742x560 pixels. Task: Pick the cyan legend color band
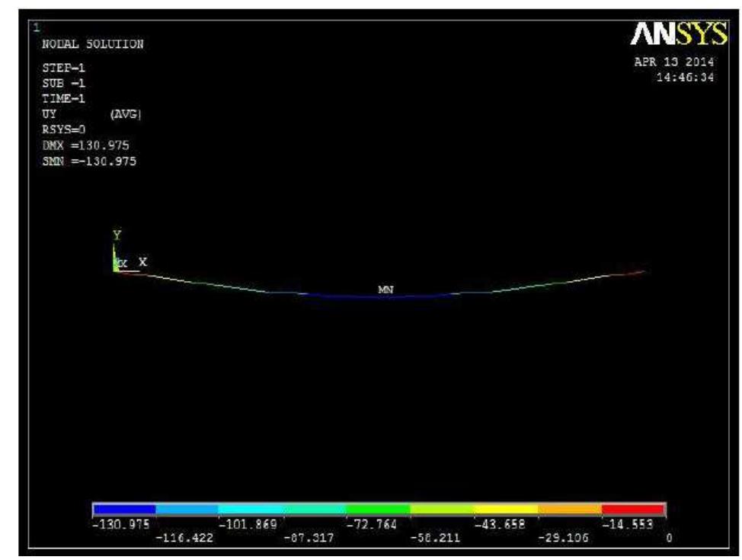pyautogui.click(x=251, y=510)
